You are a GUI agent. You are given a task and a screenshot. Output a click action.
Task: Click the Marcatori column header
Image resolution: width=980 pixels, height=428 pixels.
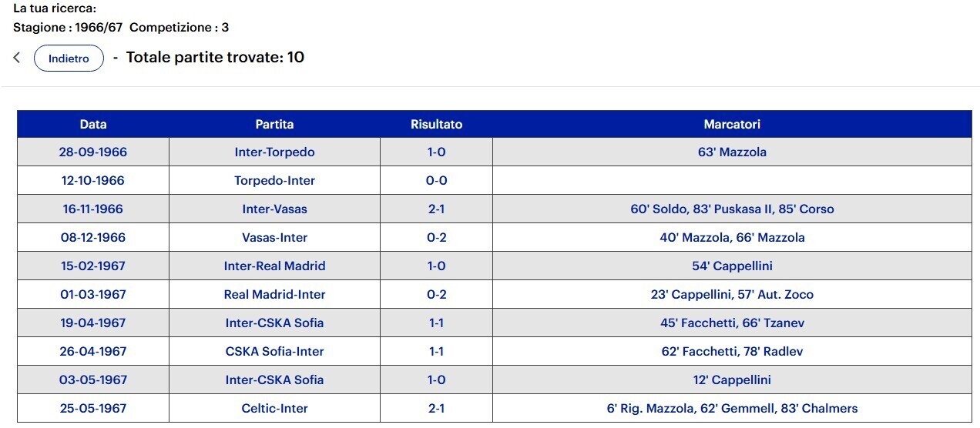[x=732, y=124]
